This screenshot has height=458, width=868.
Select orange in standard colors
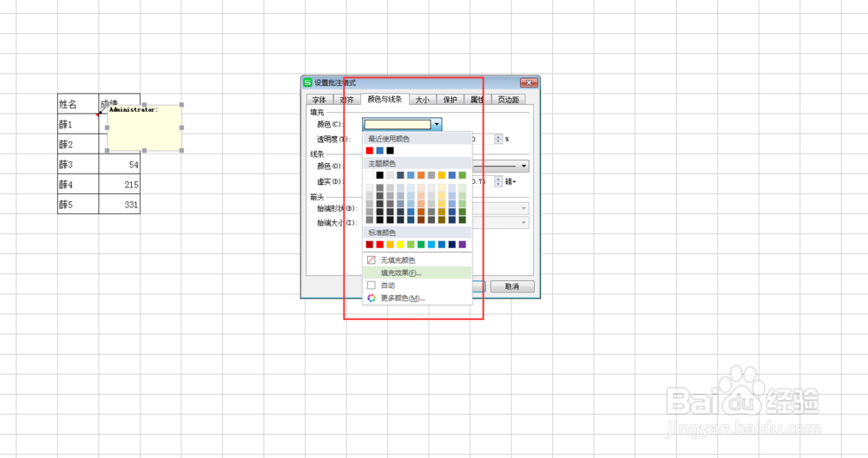(391, 245)
